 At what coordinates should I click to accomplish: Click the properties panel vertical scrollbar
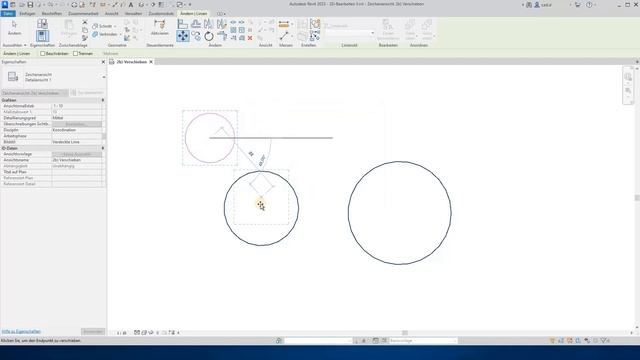104,135
